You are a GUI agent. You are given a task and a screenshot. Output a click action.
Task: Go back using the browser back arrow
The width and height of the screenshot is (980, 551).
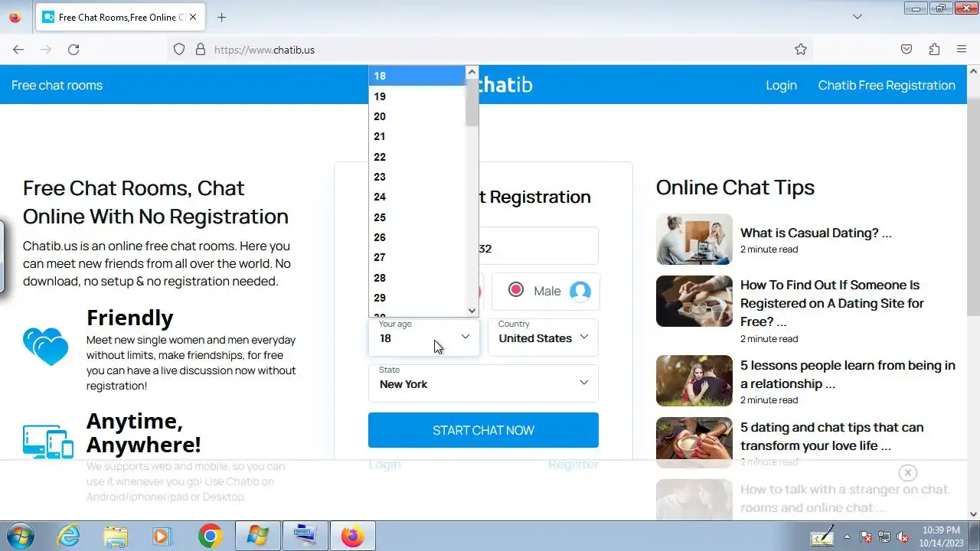click(x=18, y=50)
